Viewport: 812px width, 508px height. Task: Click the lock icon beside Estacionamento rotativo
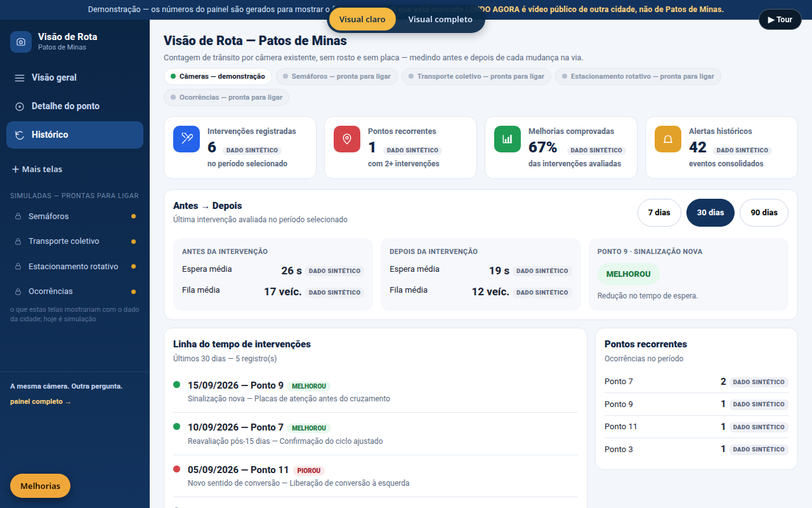(18, 267)
